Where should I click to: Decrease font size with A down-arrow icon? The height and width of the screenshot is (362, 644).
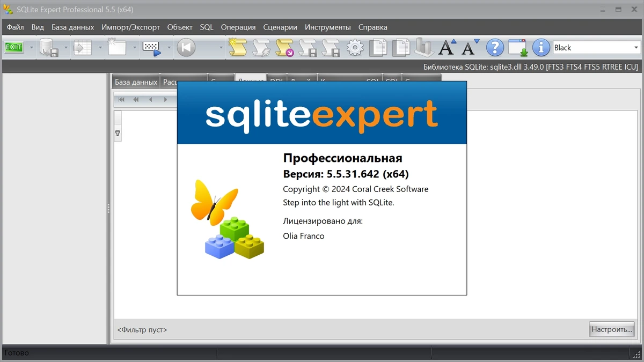[471, 47]
